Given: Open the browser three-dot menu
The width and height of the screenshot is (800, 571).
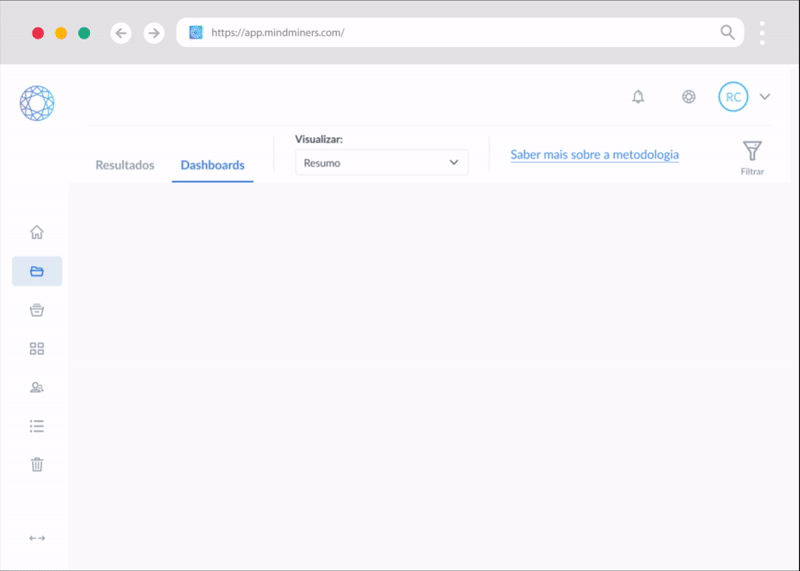Looking at the screenshot, I should click(762, 33).
